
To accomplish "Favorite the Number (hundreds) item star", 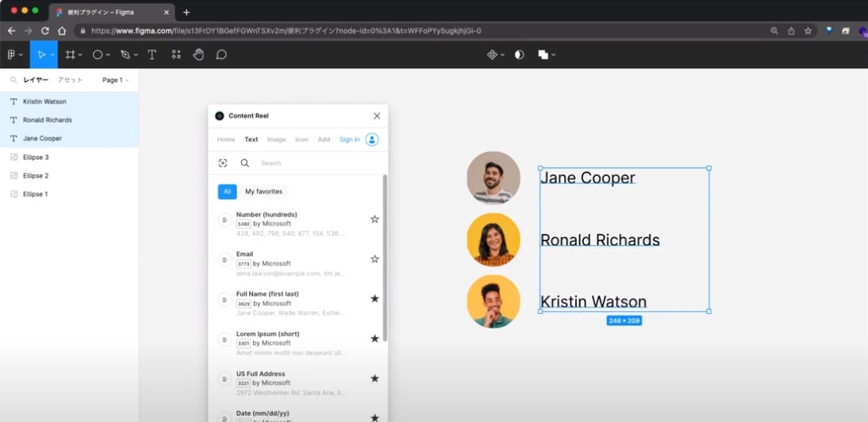I will click(x=375, y=219).
